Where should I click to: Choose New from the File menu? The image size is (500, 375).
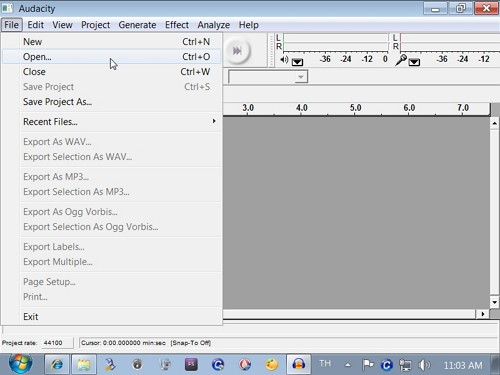coord(111,42)
